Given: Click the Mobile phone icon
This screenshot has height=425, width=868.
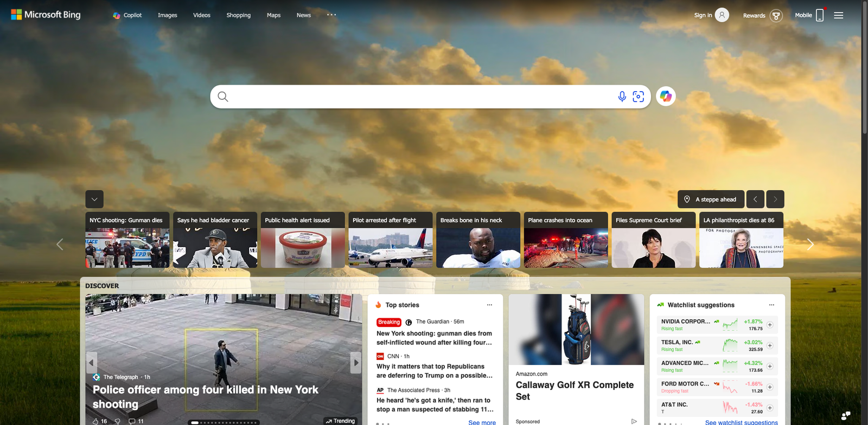Looking at the screenshot, I should (x=820, y=15).
